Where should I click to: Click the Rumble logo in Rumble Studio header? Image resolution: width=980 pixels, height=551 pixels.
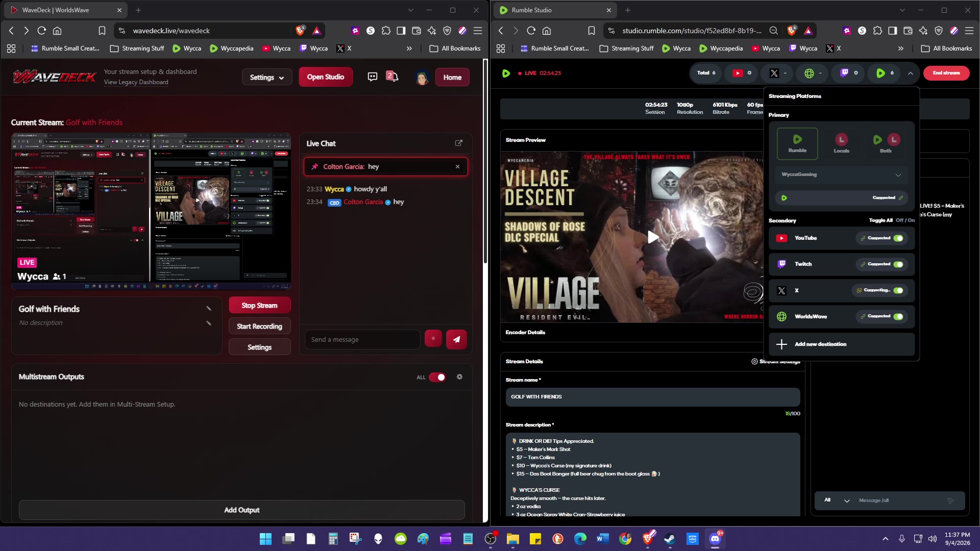(506, 73)
